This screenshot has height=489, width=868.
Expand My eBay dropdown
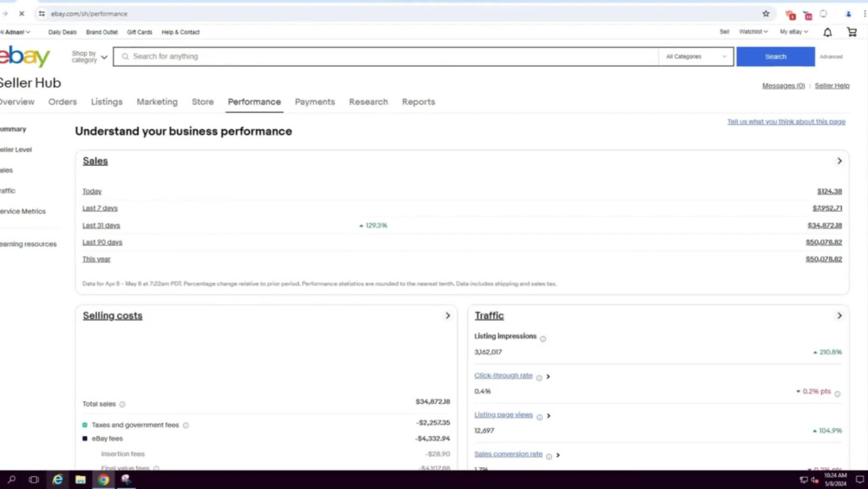793,31
